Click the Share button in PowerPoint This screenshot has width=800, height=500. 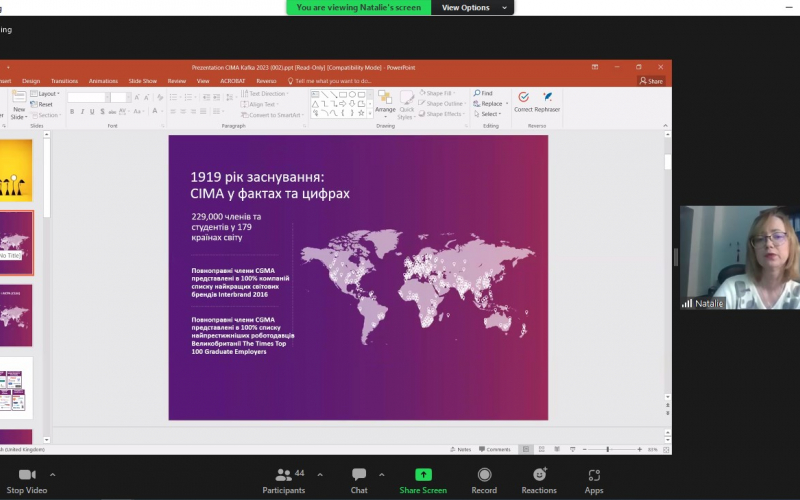click(651, 81)
